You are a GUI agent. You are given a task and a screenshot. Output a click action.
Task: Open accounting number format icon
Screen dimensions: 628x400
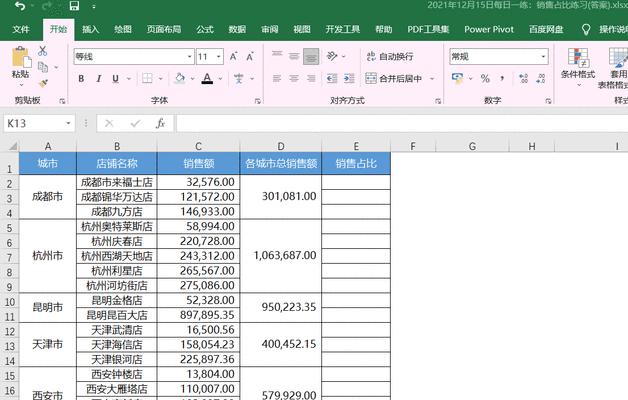coord(457,78)
